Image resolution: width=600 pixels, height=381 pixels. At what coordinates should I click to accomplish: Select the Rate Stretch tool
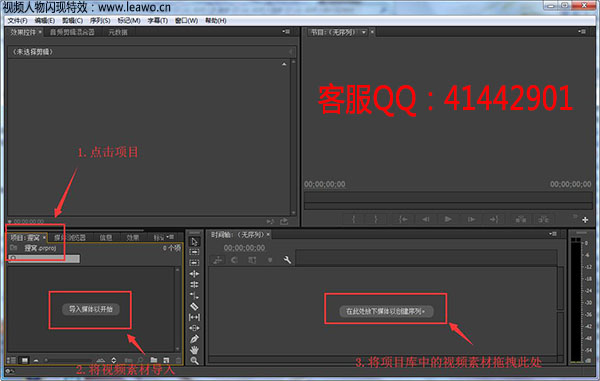coord(194,295)
